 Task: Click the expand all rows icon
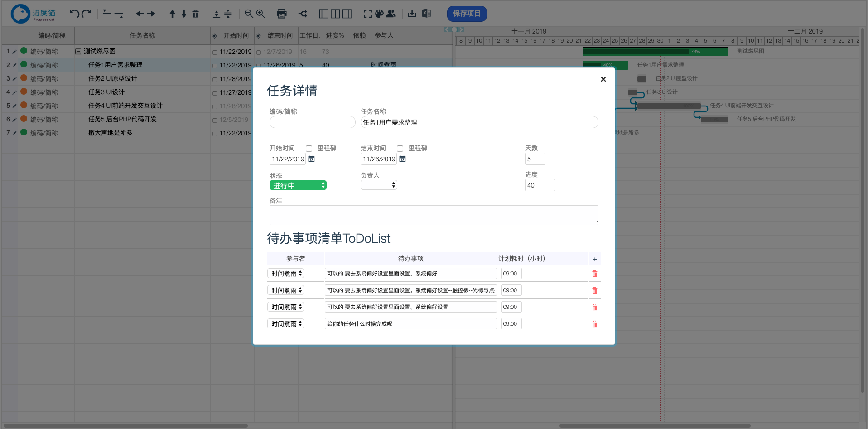(x=217, y=14)
